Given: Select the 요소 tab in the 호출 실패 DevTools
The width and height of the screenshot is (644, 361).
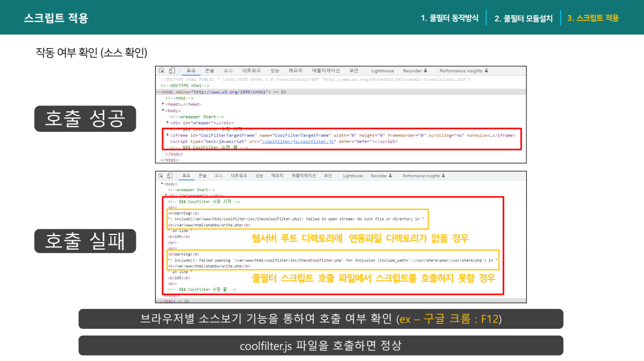Looking at the screenshot, I should point(186,176).
